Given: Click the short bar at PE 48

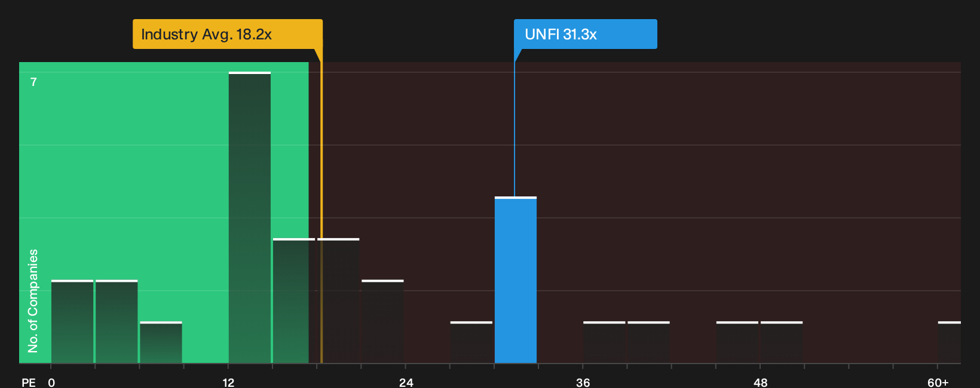Looking at the screenshot, I should [782, 343].
